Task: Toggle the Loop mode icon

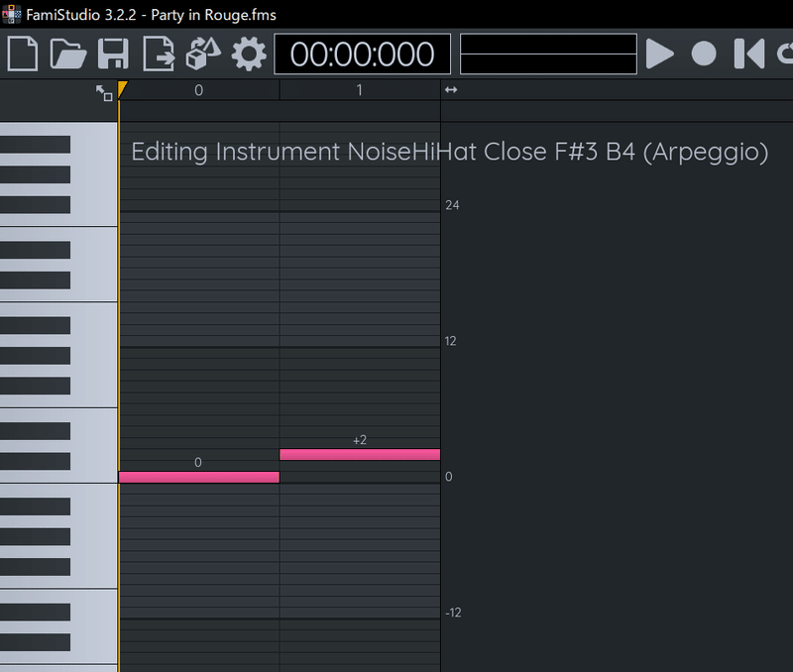Action: click(786, 54)
